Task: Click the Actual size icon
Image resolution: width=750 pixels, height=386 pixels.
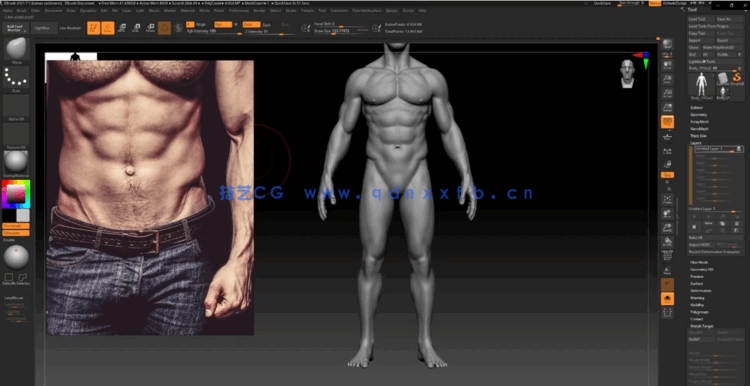Action: click(x=667, y=93)
